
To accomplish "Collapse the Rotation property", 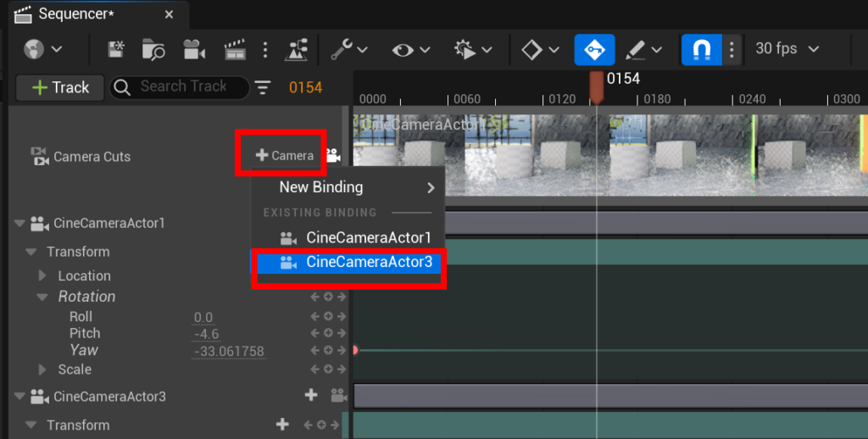I will tap(42, 297).
